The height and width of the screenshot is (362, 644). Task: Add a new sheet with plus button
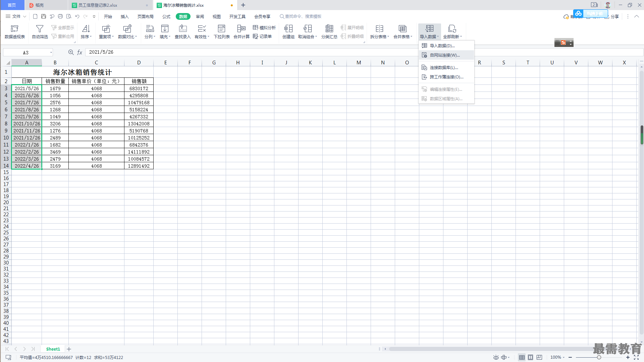pyautogui.click(x=69, y=349)
